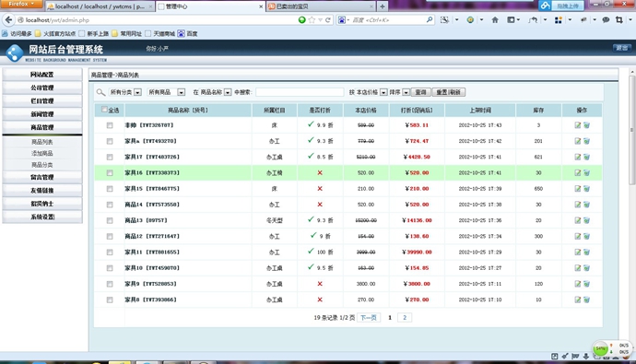Click the product name search input field
636x364 pixels.
coord(300,92)
